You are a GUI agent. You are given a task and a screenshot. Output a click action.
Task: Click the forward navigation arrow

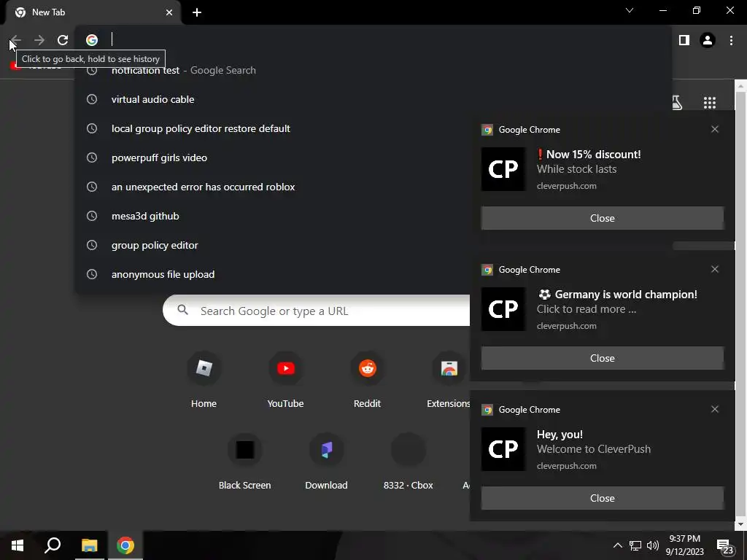pyautogui.click(x=39, y=40)
